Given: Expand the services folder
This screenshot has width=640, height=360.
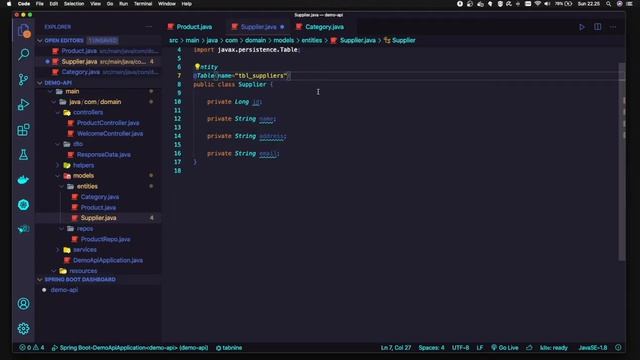Looking at the screenshot, I should 58,250.
